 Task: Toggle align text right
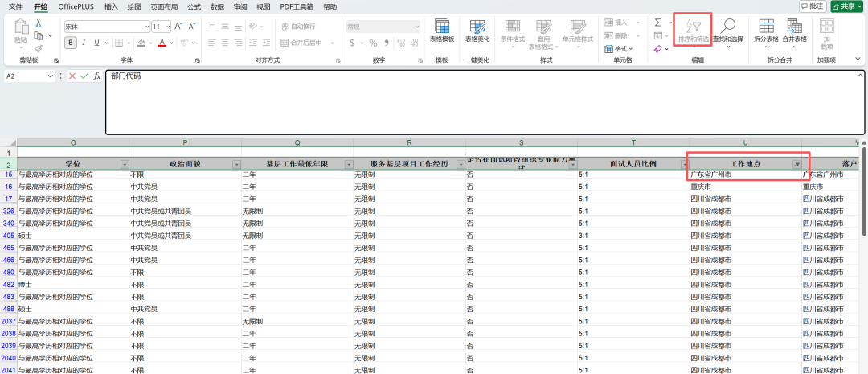point(239,43)
